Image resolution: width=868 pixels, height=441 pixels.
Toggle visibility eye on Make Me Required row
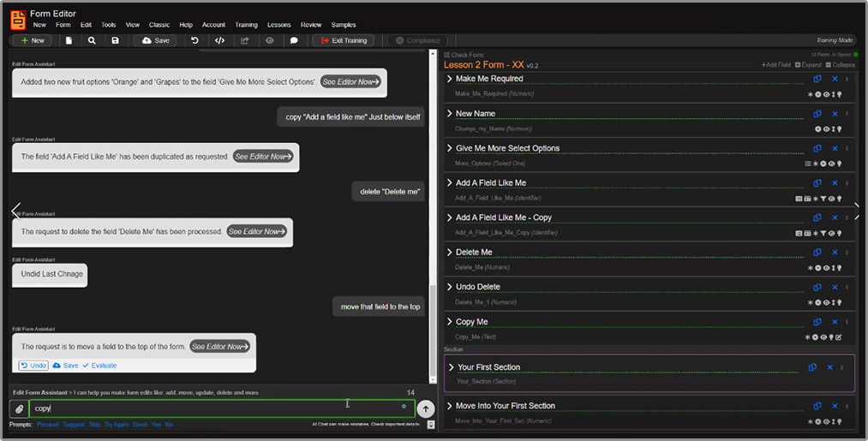(x=826, y=94)
